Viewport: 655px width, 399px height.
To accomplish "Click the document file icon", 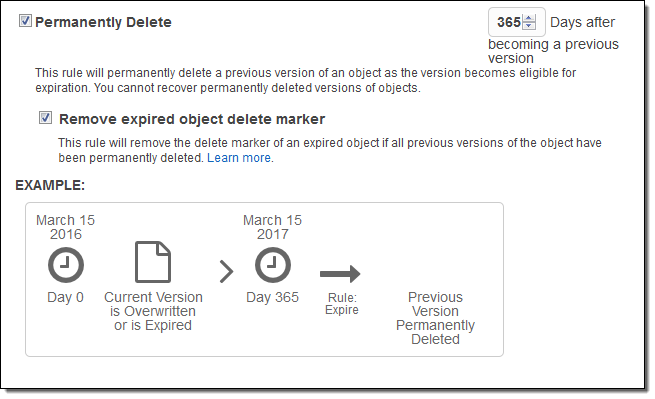I will tap(153, 262).
